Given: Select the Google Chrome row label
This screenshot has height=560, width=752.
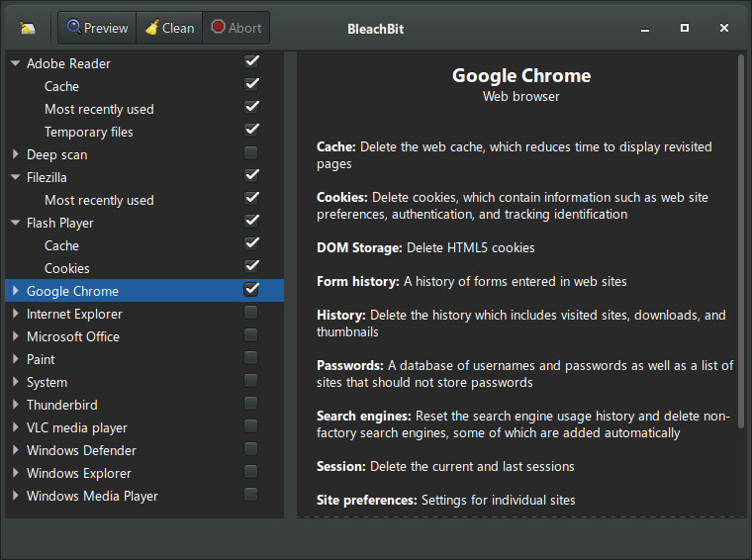Looking at the screenshot, I should 72,291.
